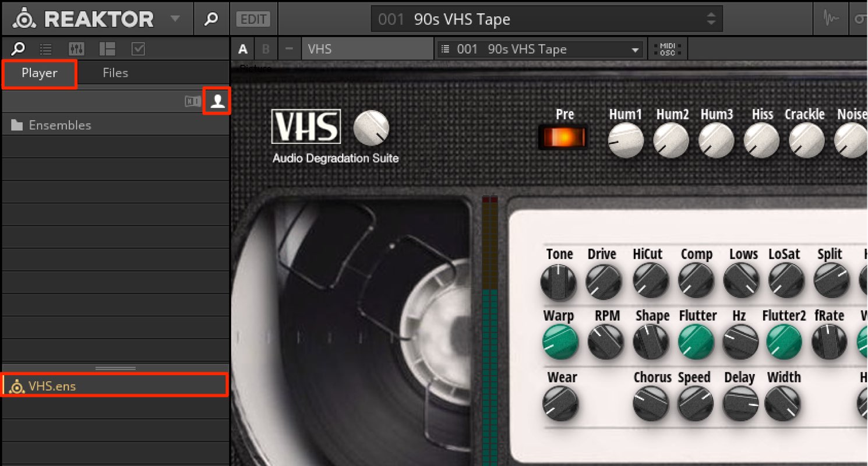Click the Wear knob
The width and height of the screenshot is (868, 466).
point(560,404)
